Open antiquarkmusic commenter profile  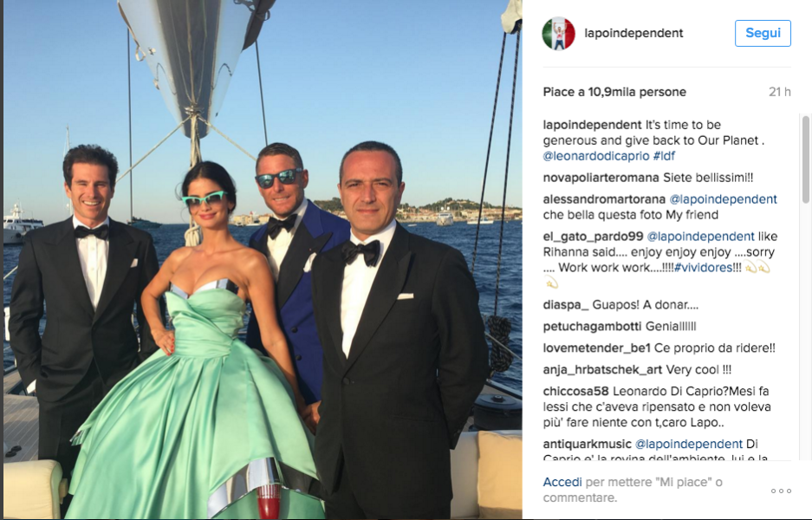pyautogui.click(x=588, y=445)
